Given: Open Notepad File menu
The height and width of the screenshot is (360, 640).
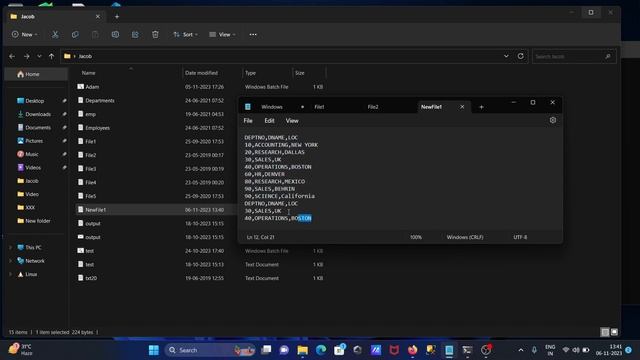Looking at the screenshot, I should coord(248,121).
